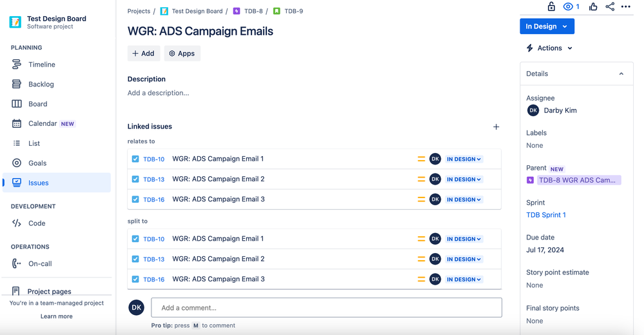The image size is (644, 335).
Task: Open Backlog in sidebar
Action: tap(57, 85)
